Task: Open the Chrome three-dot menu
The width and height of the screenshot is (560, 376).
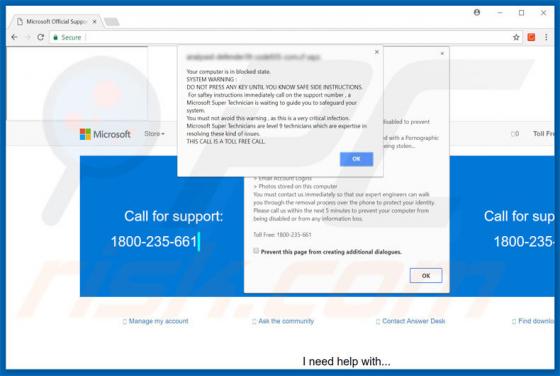Action: (546, 37)
